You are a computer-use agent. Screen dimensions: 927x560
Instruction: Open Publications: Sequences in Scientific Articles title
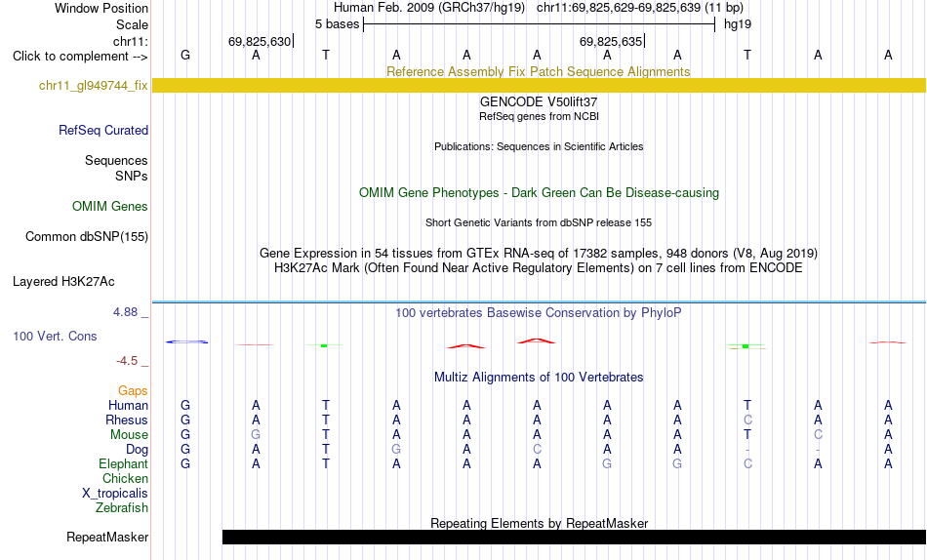(539, 146)
